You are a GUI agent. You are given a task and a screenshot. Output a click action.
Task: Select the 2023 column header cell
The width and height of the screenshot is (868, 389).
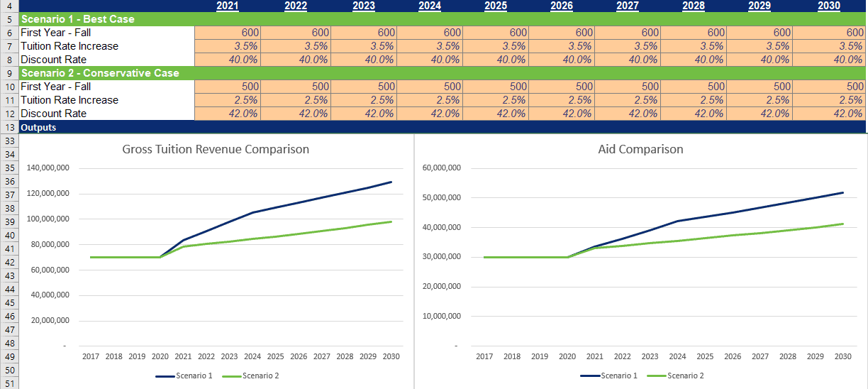pos(364,6)
